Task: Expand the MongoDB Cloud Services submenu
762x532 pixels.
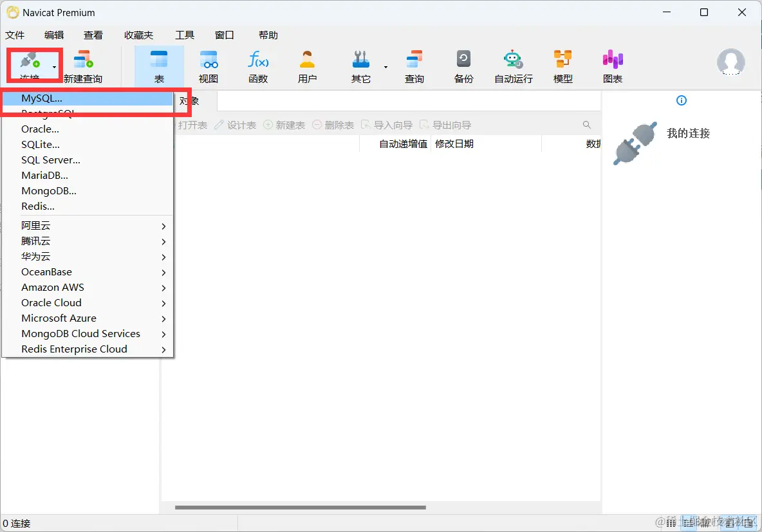Action: pyautogui.click(x=88, y=334)
